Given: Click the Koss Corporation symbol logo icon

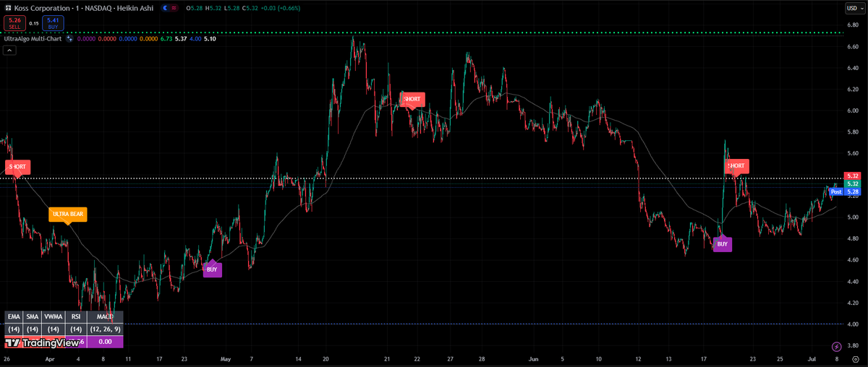Looking at the screenshot, I should point(7,8).
